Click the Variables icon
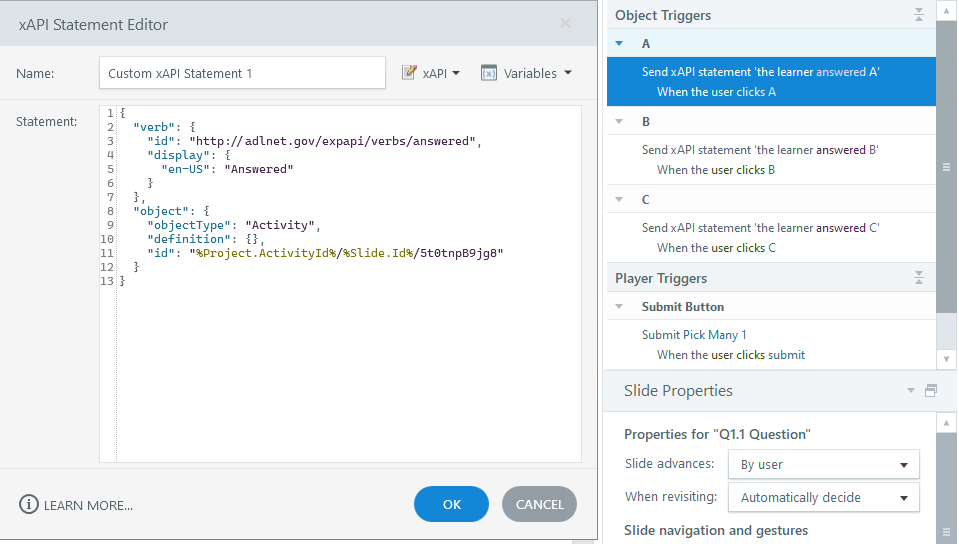This screenshot has width=959, height=544. 489,73
